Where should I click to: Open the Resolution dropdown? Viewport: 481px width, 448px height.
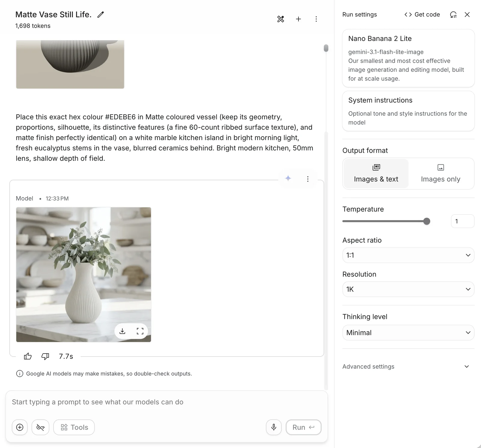click(408, 289)
